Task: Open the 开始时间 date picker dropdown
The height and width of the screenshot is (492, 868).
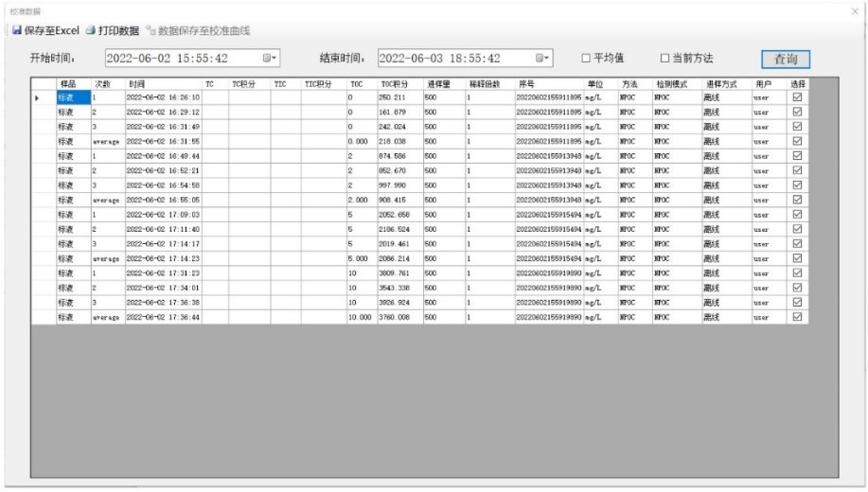Action: point(269,59)
